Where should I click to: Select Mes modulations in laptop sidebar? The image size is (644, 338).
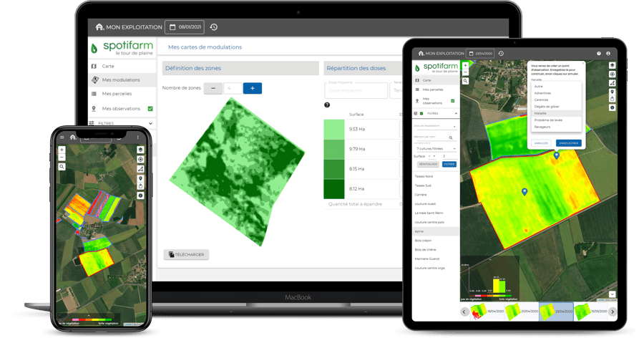click(122, 79)
